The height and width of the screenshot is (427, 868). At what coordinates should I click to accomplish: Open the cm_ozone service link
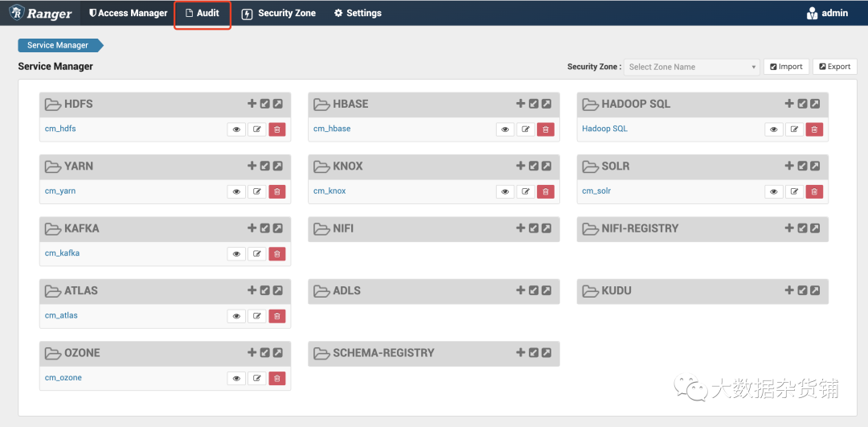[x=63, y=378]
